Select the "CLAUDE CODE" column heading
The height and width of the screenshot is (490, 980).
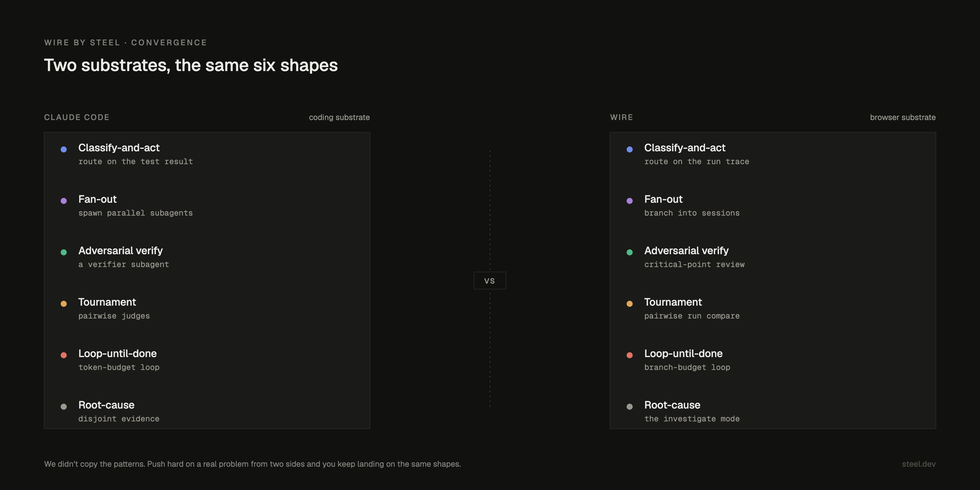(77, 117)
